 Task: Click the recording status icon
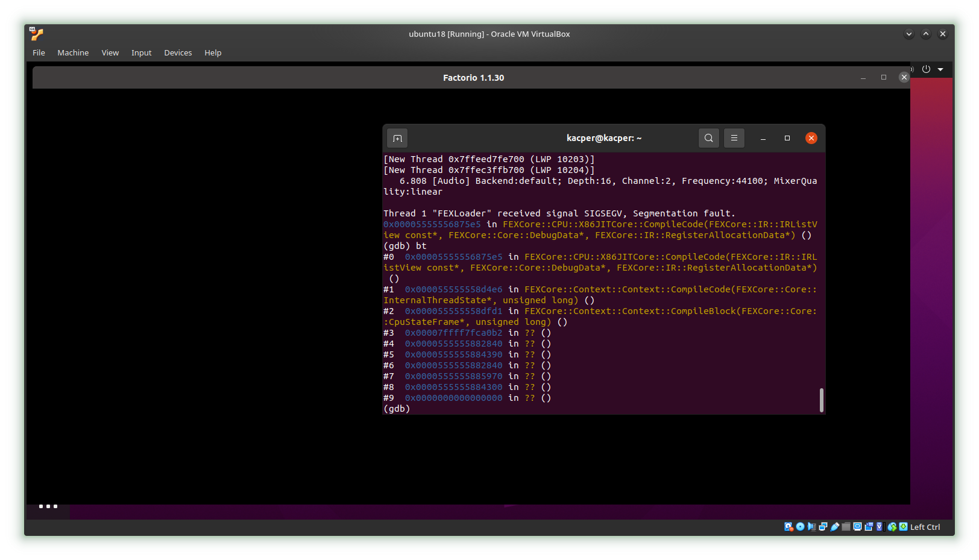(869, 527)
